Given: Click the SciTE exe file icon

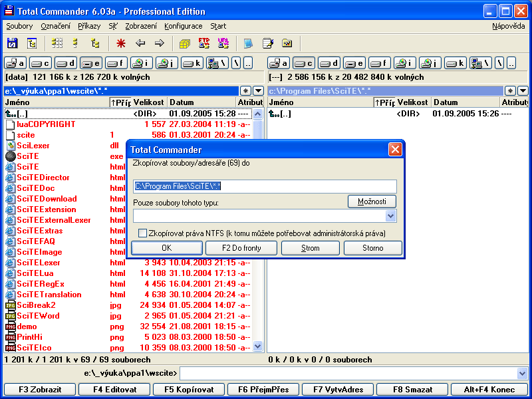Looking at the screenshot, I should pos(11,156).
